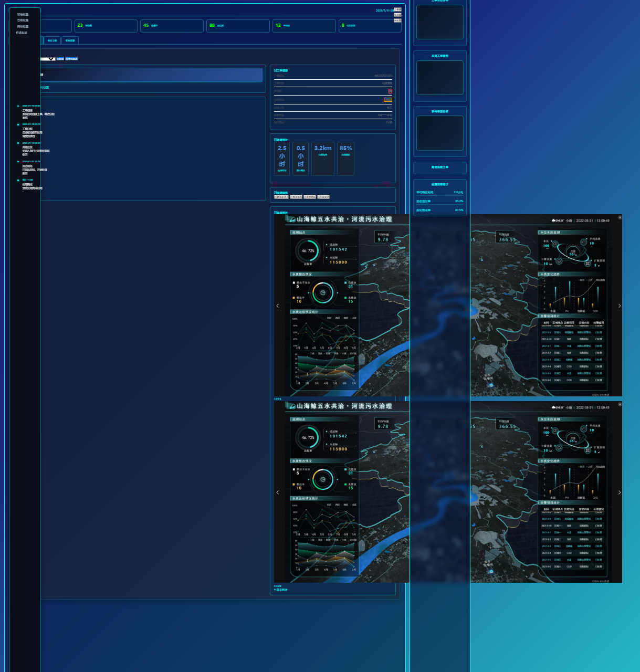Click the stat card showing 88
Image resolution: width=640 pixels, height=672 pixels.
[238, 26]
